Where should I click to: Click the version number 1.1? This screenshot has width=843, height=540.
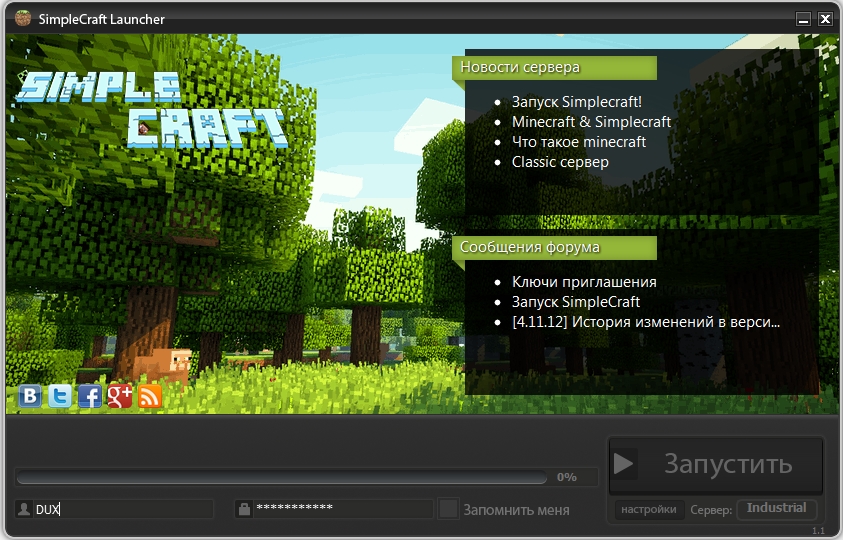click(818, 530)
